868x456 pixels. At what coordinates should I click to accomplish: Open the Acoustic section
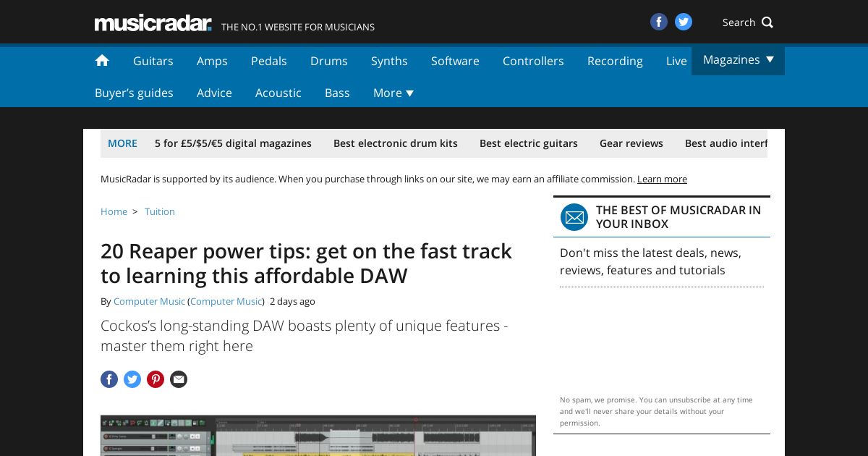click(x=278, y=93)
